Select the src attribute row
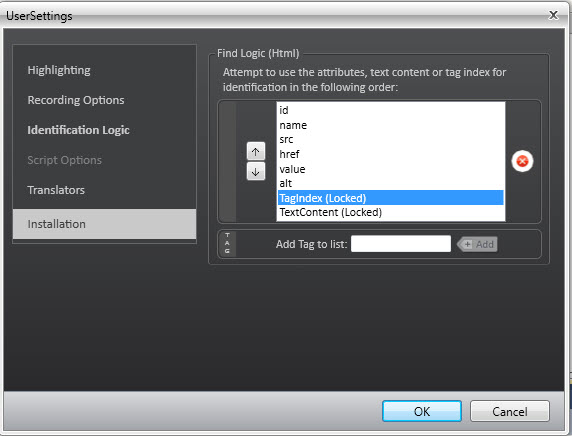This screenshot has width=572, height=436. [391, 139]
